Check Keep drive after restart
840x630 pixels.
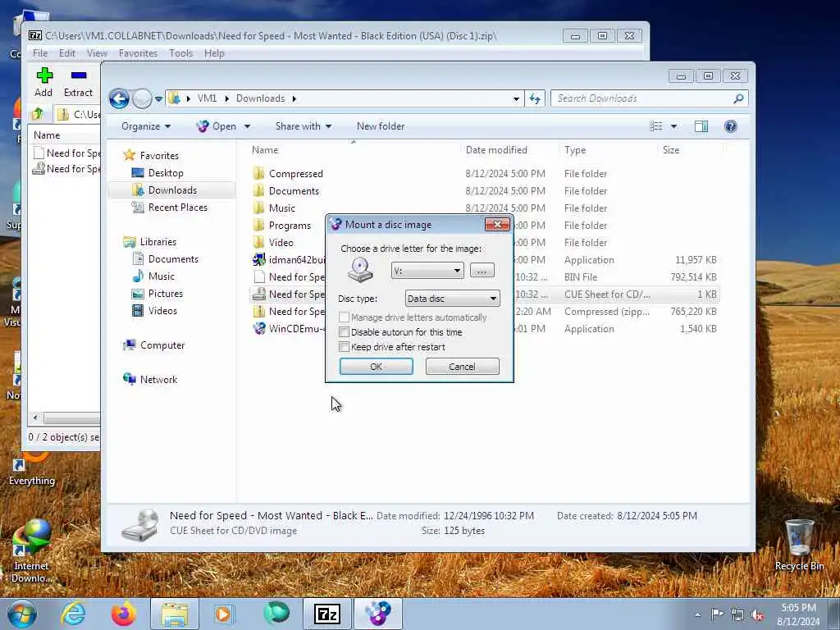pyautogui.click(x=345, y=347)
